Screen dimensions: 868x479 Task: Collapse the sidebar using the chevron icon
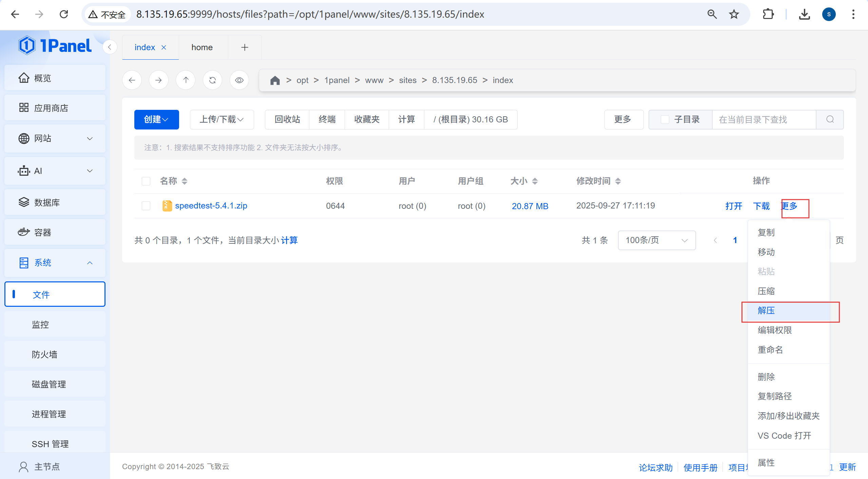pyautogui.click(x=110, y=47)
